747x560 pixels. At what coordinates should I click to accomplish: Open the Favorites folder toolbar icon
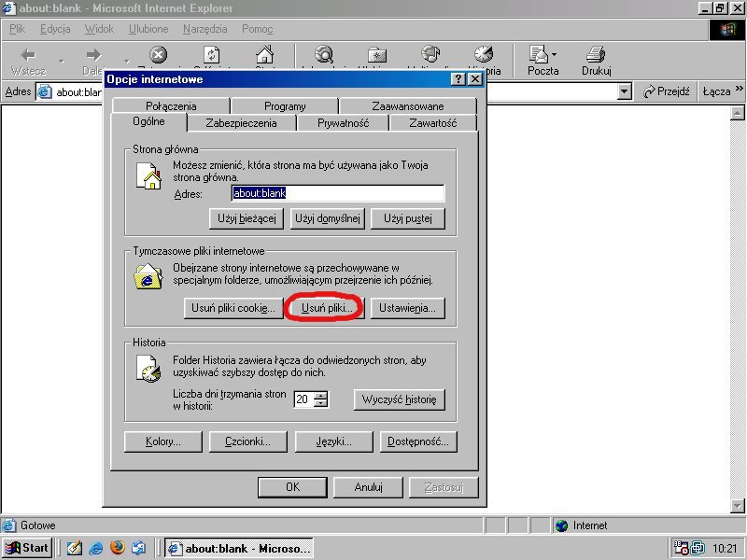point(377,55)
